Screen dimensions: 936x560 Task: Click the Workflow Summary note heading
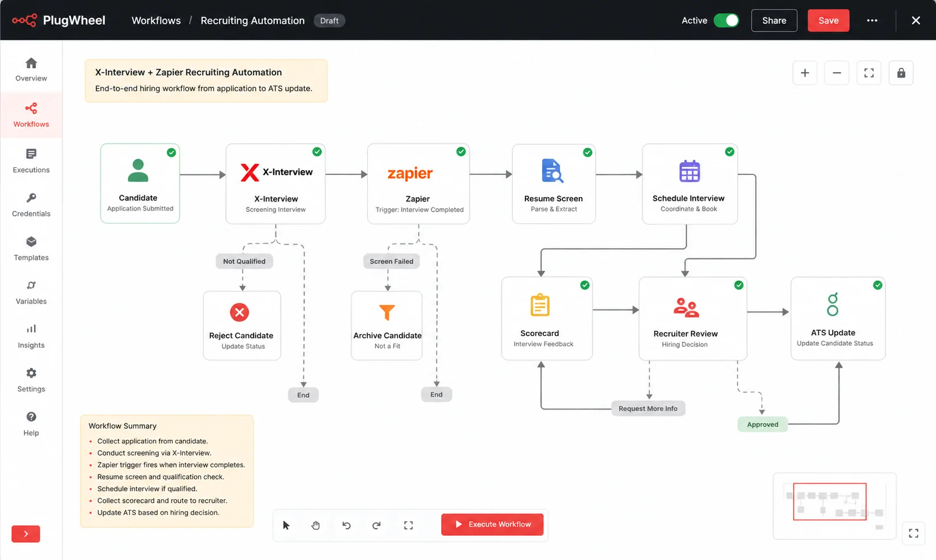[x=122, y=426]
